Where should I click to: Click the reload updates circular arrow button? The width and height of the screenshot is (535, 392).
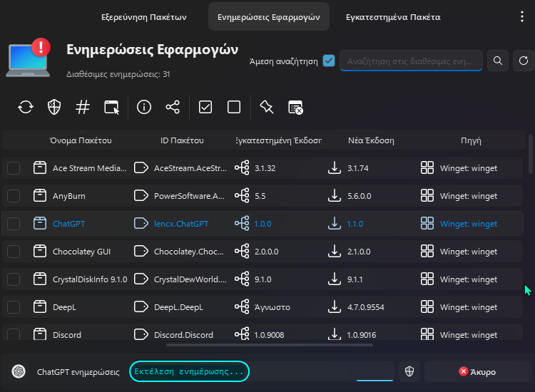(x=524, y=61)
